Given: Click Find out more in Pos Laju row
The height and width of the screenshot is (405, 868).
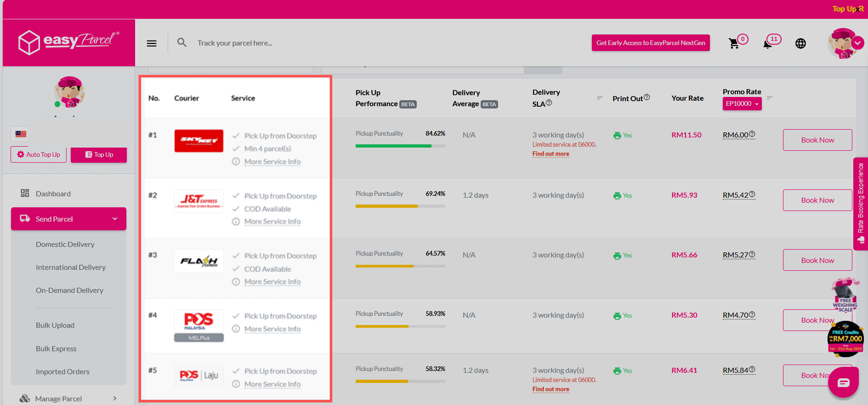Looking at the screenshot, I should [550, 389].
